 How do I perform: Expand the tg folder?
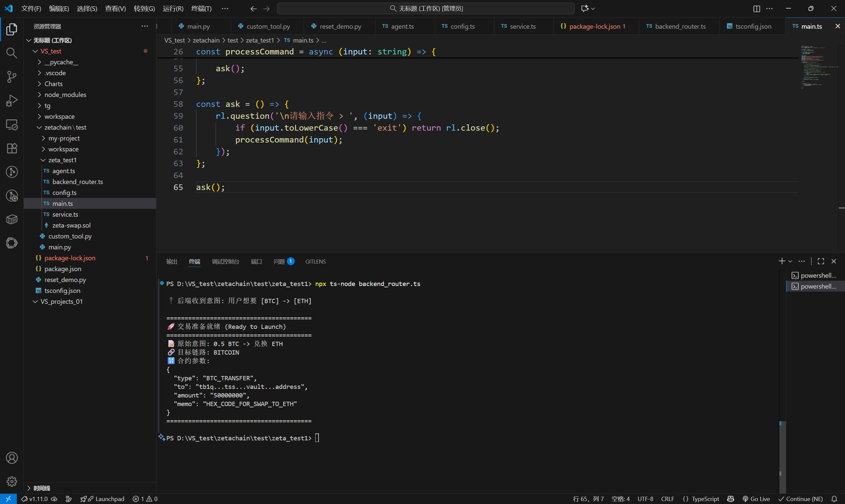point(90,106)
